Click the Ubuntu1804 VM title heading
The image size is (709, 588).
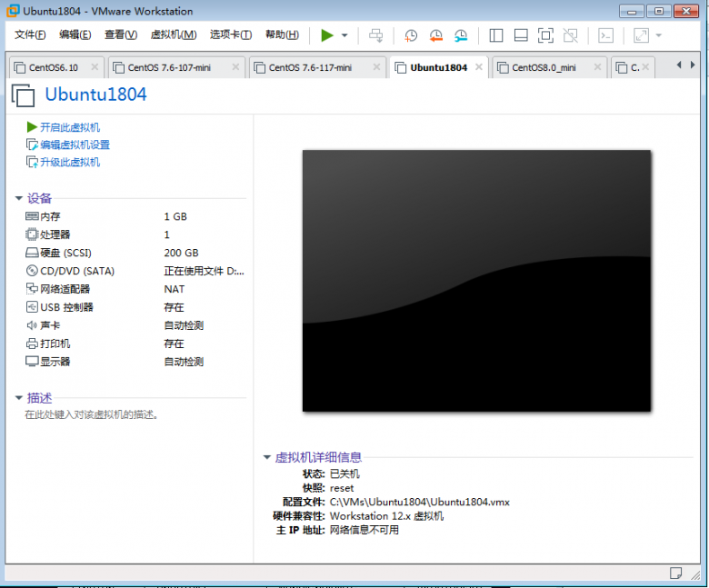(x=95, y=95)
